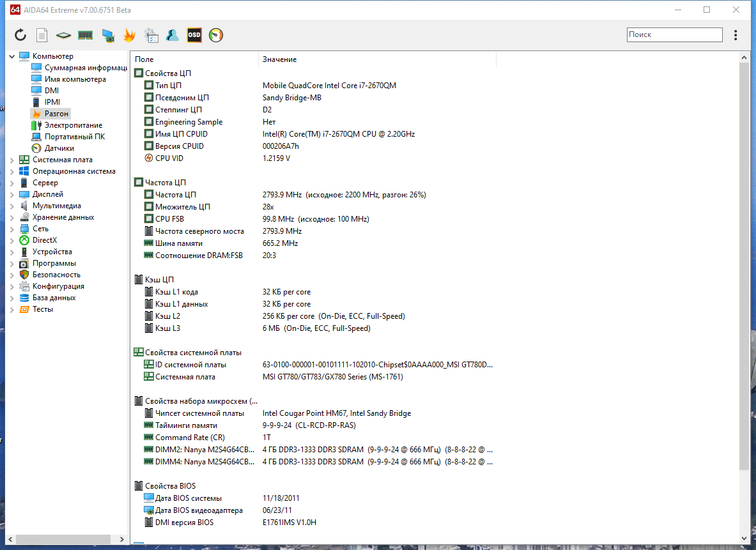This screenshot has height=550, width=756.
Task: Click the Компьютер tree node icon
Action: pos(24,56)
